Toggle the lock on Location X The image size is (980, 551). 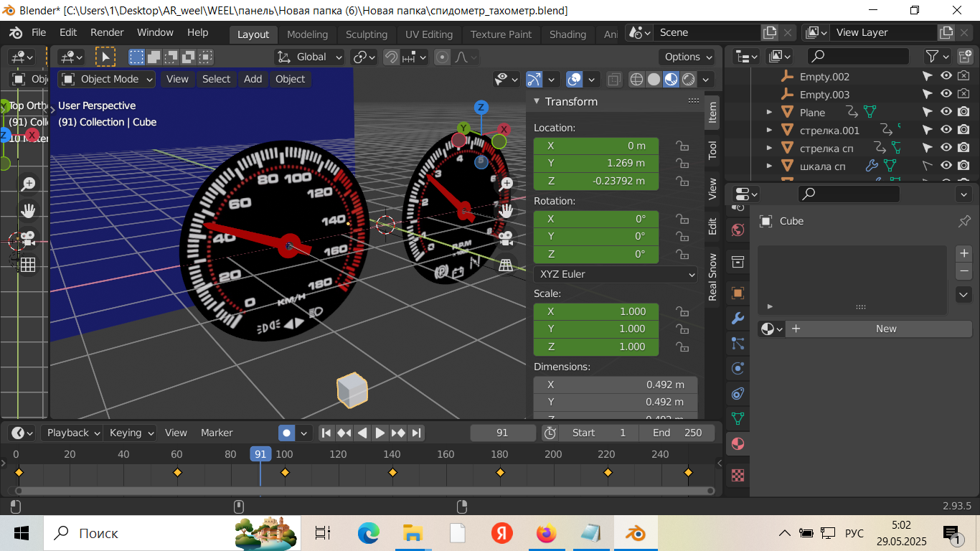(x=682, y=146)
